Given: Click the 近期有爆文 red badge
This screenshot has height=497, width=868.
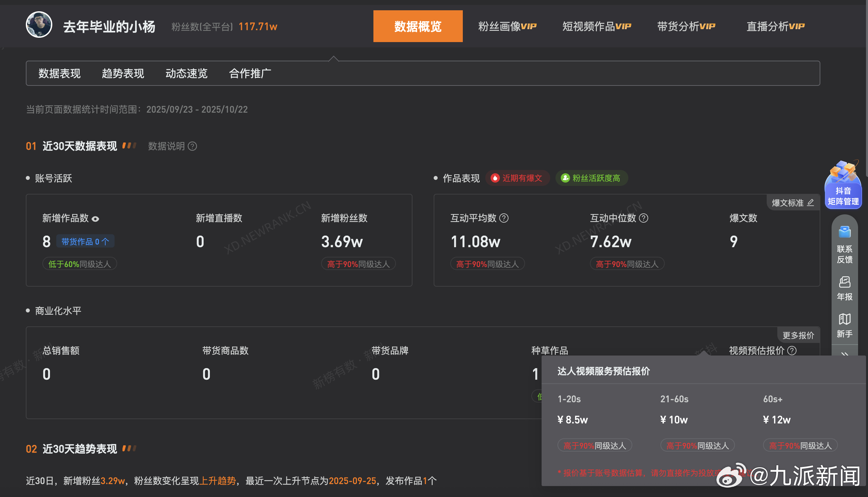Looking at the screenshot, I should [517, 178].
